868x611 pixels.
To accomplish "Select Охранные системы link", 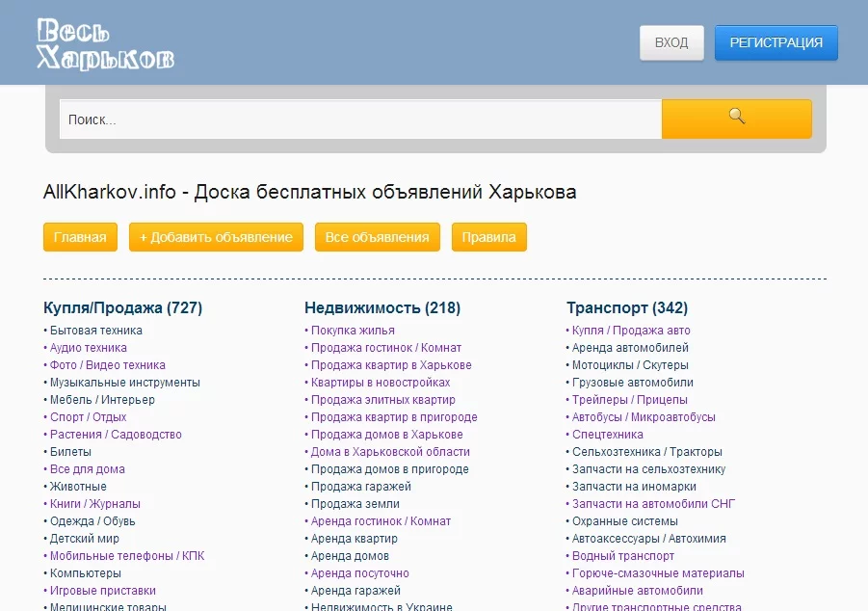I will tap(625, 521).
